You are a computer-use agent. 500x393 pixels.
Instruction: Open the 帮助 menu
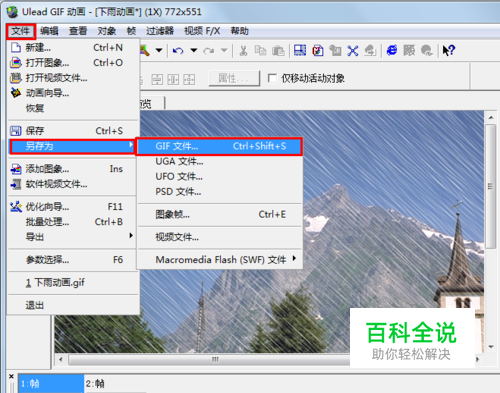pos(240,31)
